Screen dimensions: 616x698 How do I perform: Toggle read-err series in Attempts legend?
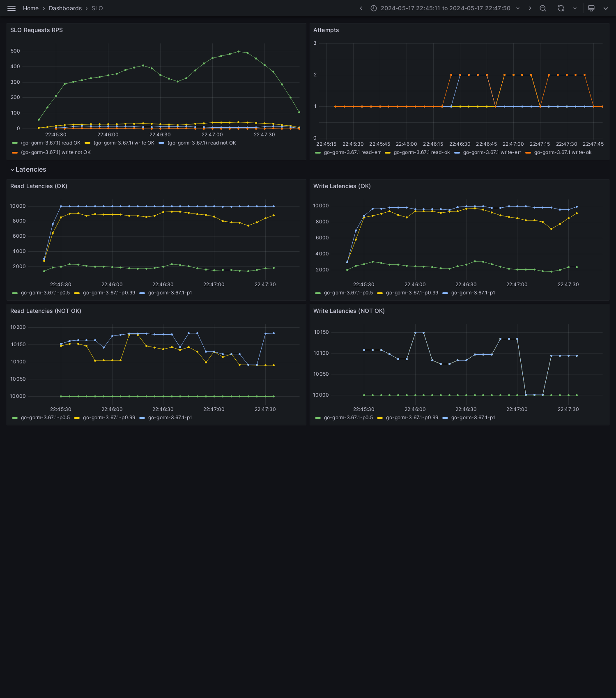pyautogui.click(x=352, y=152)
